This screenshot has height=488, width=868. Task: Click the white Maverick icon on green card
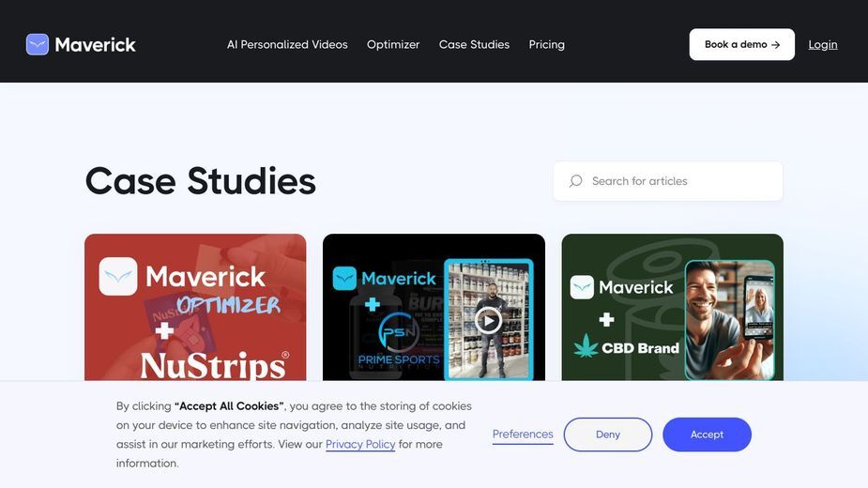click(582, 287)
